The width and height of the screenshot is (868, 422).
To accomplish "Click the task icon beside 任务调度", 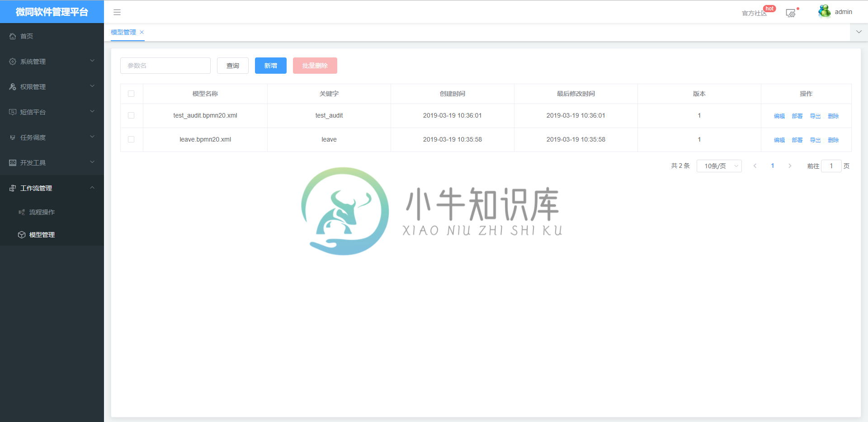I will (13, 138).
